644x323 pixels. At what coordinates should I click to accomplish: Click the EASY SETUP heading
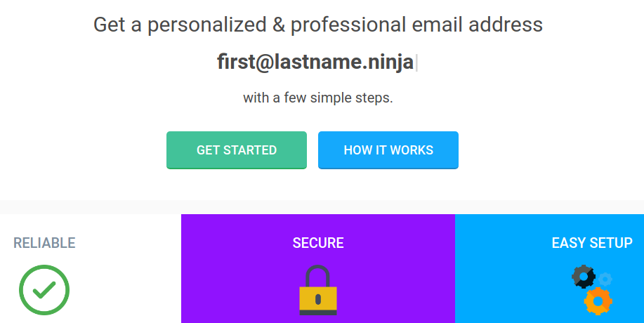tap(591, 244)
